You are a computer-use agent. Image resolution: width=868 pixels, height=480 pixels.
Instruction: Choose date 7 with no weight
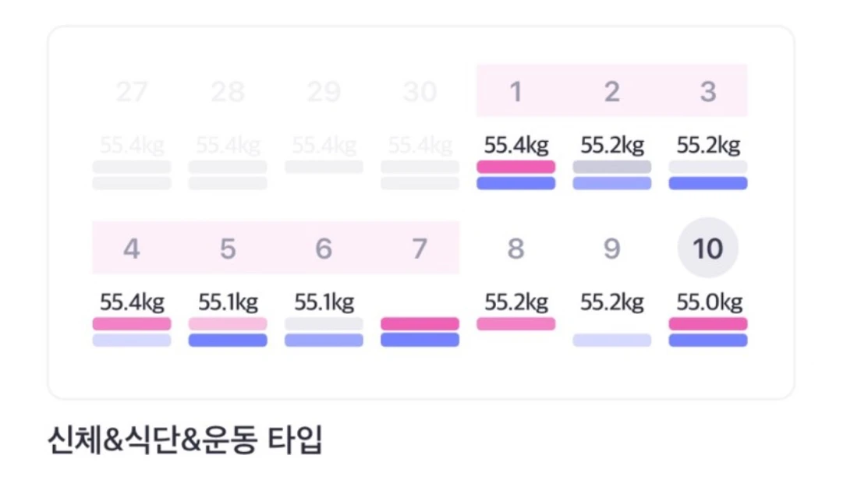[x=420, y=249]
